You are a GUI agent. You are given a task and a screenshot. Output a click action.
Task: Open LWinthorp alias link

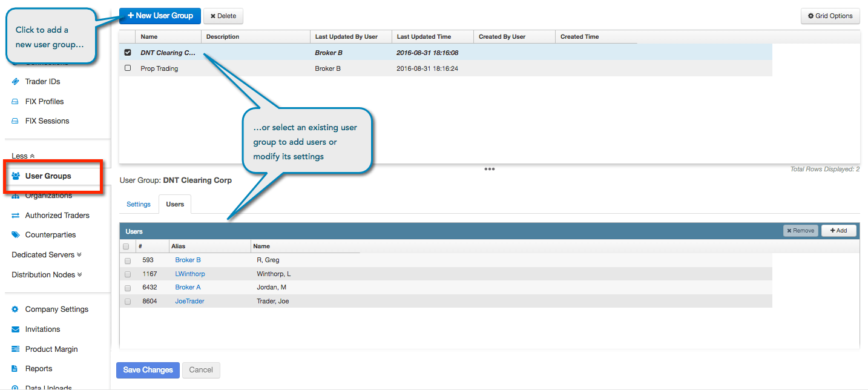[190, 274]
